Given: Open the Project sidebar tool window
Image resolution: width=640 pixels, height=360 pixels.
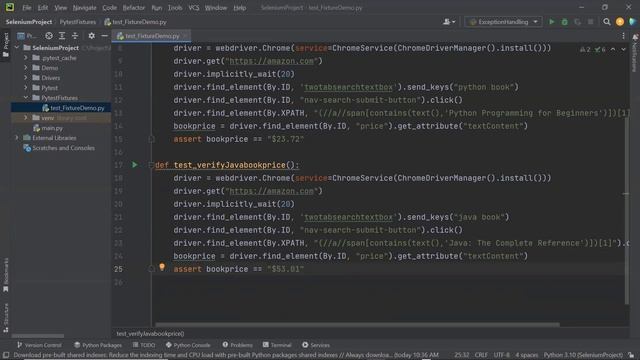Looking at the screenshot, I should [x=5, y=44].
